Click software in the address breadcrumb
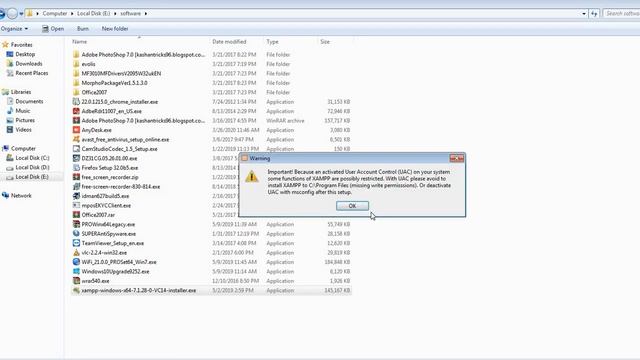640x360 pixels. pos(131,13)
